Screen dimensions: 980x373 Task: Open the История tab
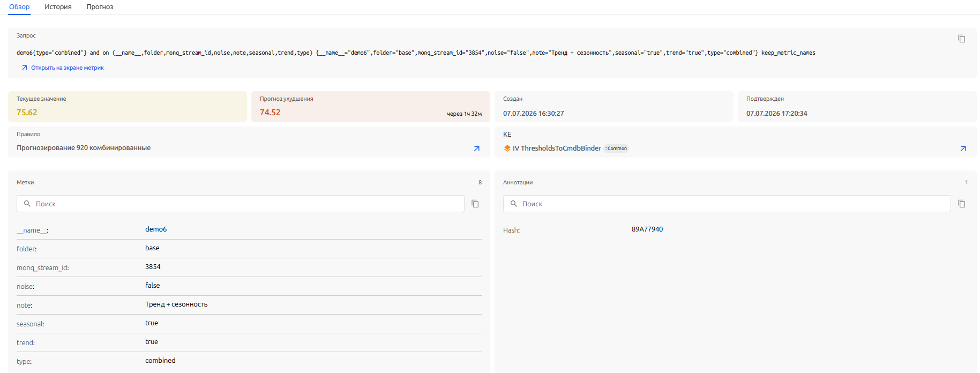click(58, 7)
